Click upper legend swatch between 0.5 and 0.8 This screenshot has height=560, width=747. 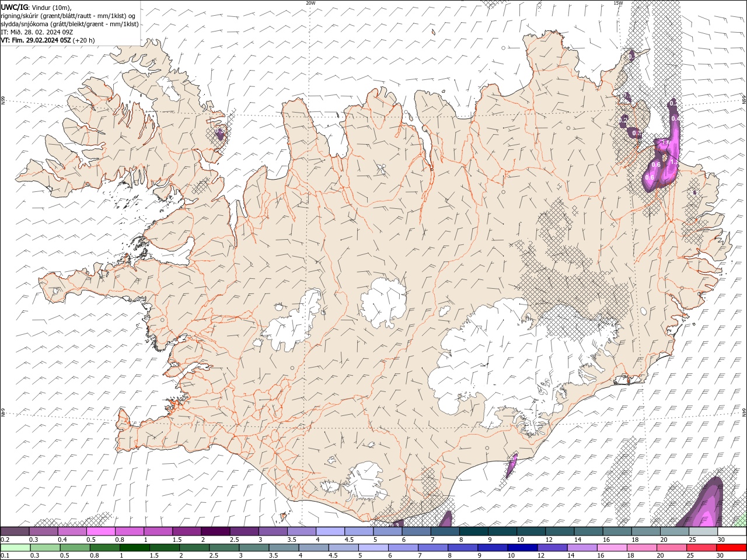click(100, 531)
